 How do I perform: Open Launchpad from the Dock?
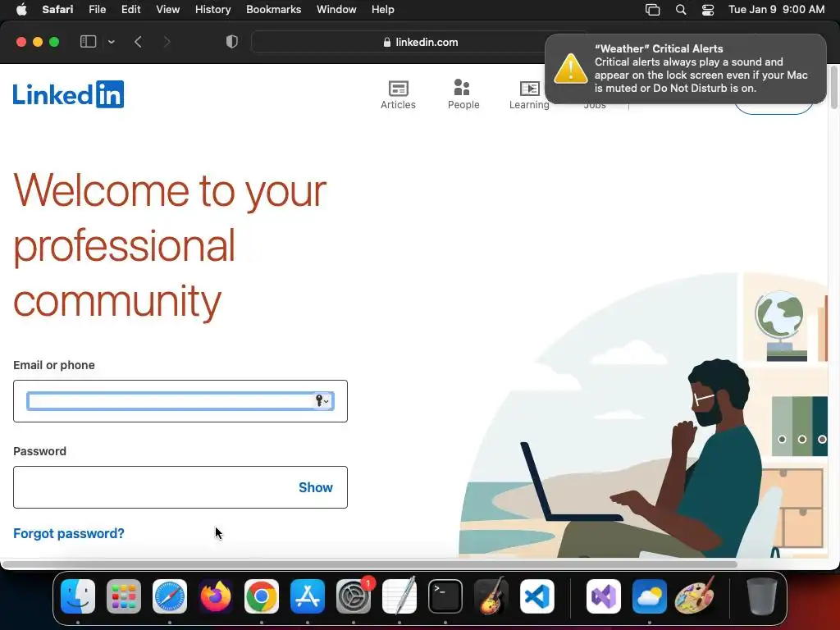pos(124,596)
